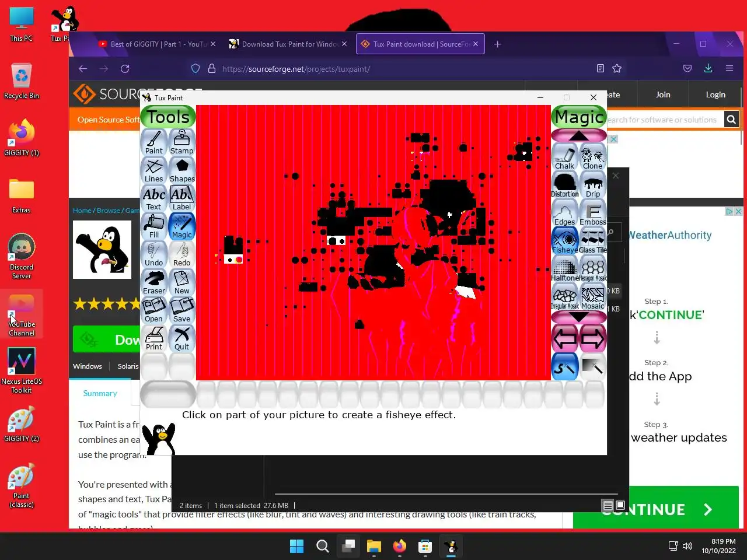Image resolution: width=747 pixels, height=560 pixels.
Task: Select Windows platform tab on page
Action: (88, 366)
